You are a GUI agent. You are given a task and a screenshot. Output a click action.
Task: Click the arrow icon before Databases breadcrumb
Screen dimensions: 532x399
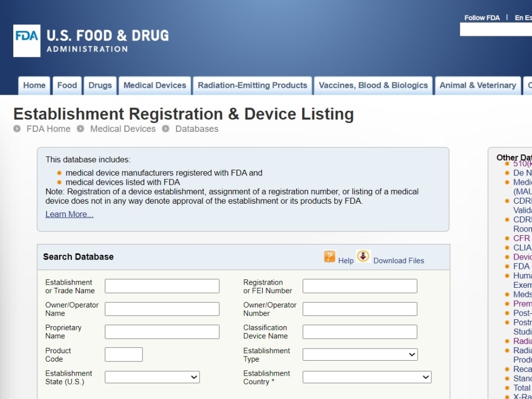[165, 129]
